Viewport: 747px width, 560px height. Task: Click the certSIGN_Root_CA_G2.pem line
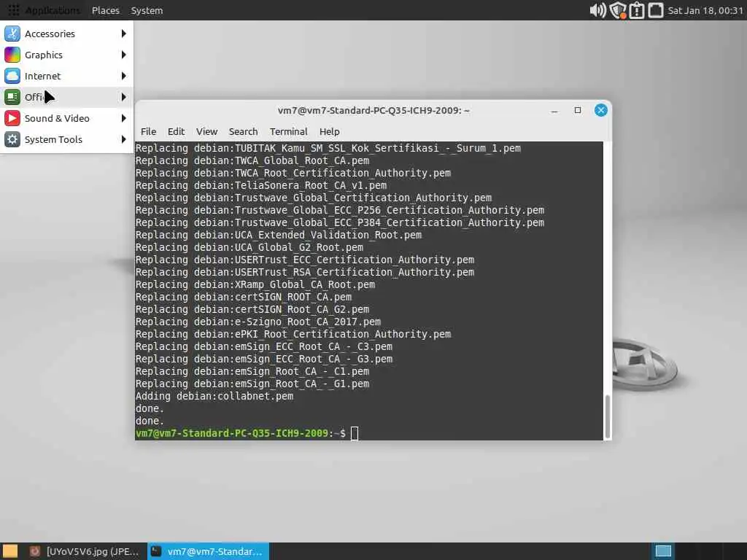coord(252,309)
